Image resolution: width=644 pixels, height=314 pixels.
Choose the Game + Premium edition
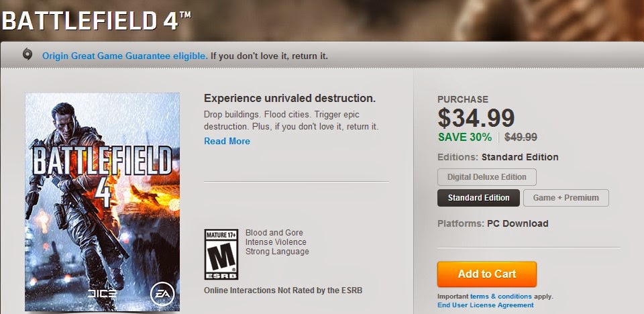click(566, 198)
